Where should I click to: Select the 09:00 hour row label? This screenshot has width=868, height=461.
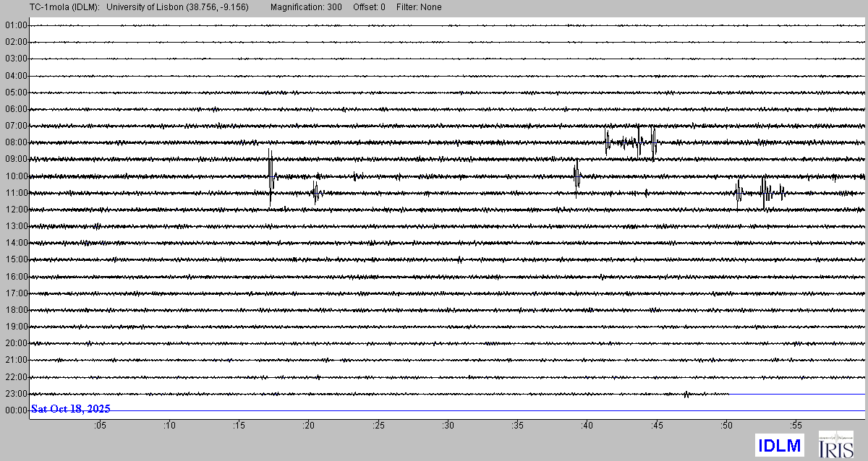click(15, 159)
